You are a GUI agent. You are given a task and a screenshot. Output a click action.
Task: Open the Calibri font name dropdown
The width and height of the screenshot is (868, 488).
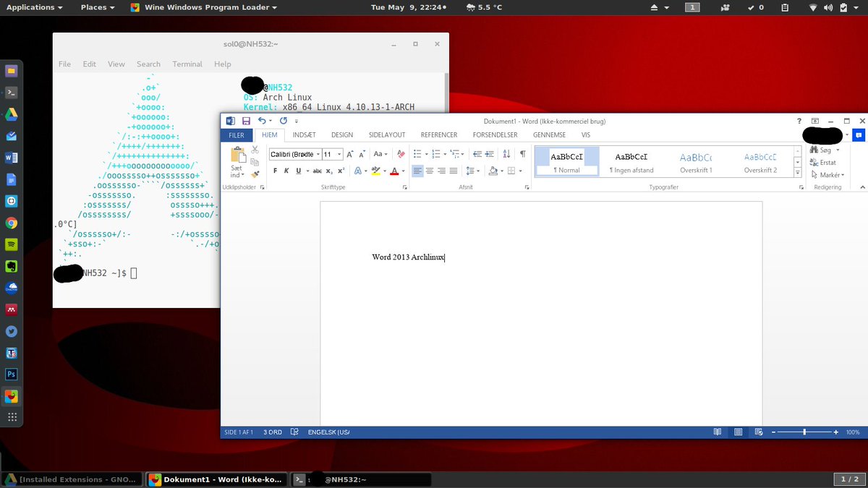point(318,154)
